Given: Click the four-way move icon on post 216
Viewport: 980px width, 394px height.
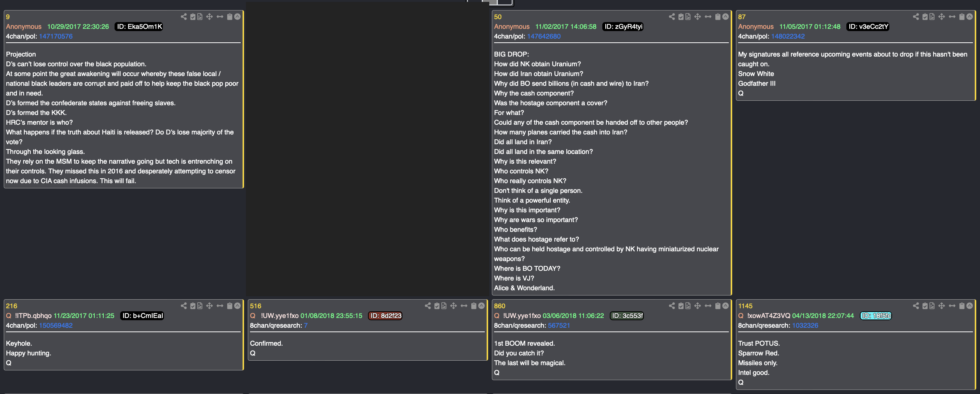Looking at the screenshot, I should pyautogui.click(x=209, y=306).
